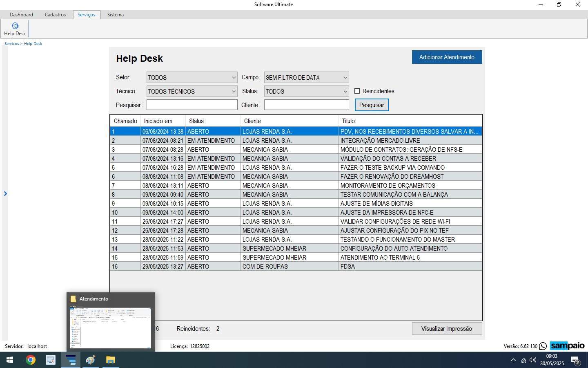This screenshot has height=368, width=588.
Task: Click the Pesquisar button
Action: pyautogui.click(x=372, y=105)
